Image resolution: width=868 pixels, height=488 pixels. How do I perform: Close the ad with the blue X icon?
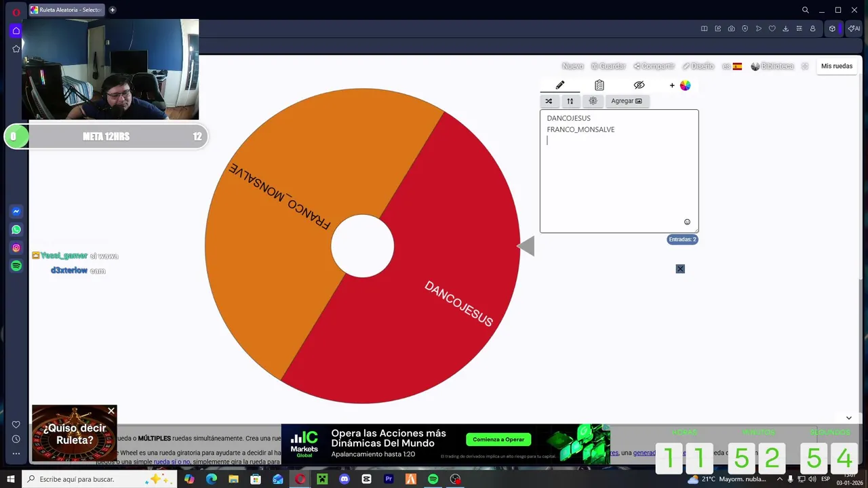680,269
